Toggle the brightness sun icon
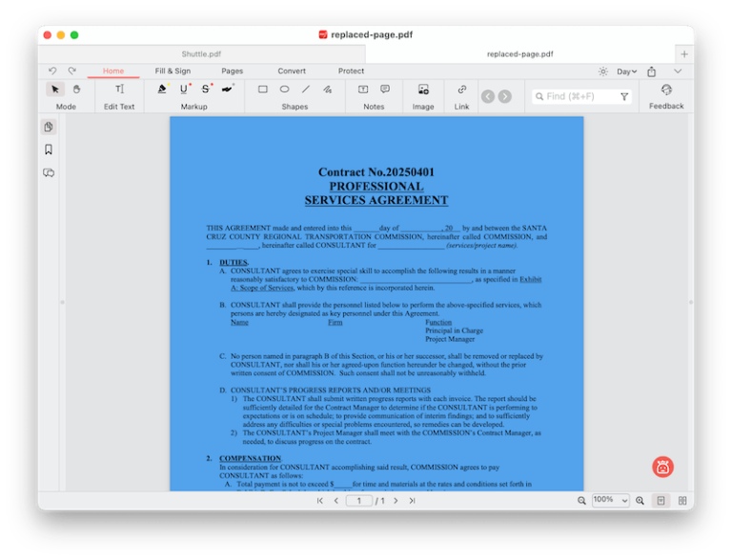The width and height of the screenshot is (732, 560). (603, 71)
